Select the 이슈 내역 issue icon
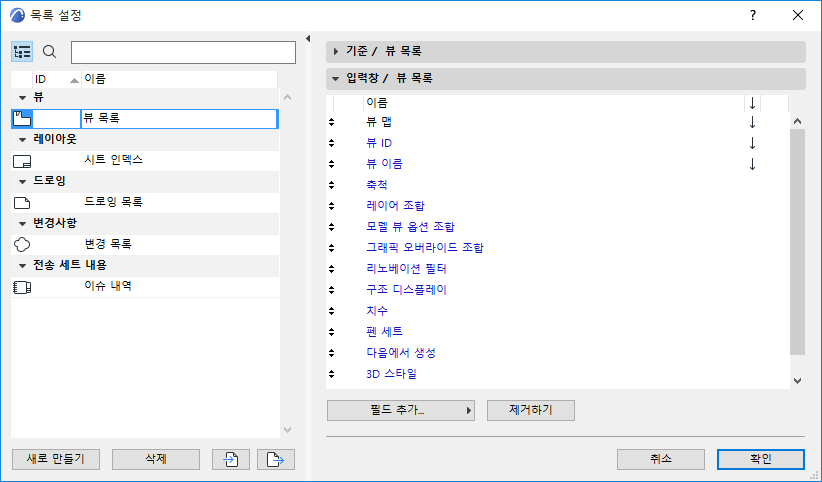Image resolution: width=822 pixels, height=482 pixels. (x=22, y=287)
